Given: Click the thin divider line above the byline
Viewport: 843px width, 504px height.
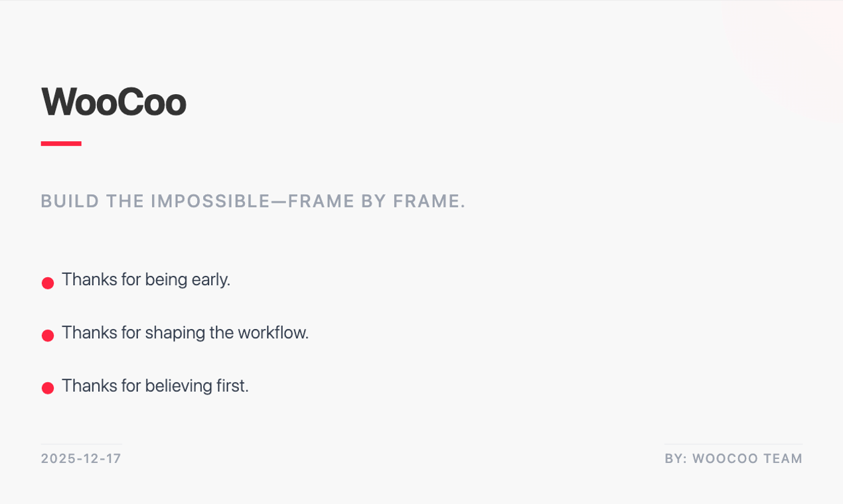Looking at the screenshot, I should coord(733,444).
